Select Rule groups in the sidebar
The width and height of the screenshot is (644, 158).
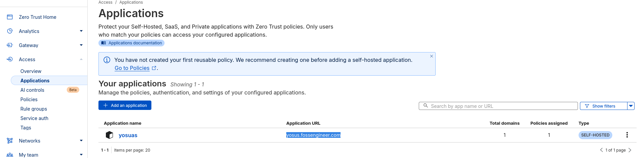point(34,109)
